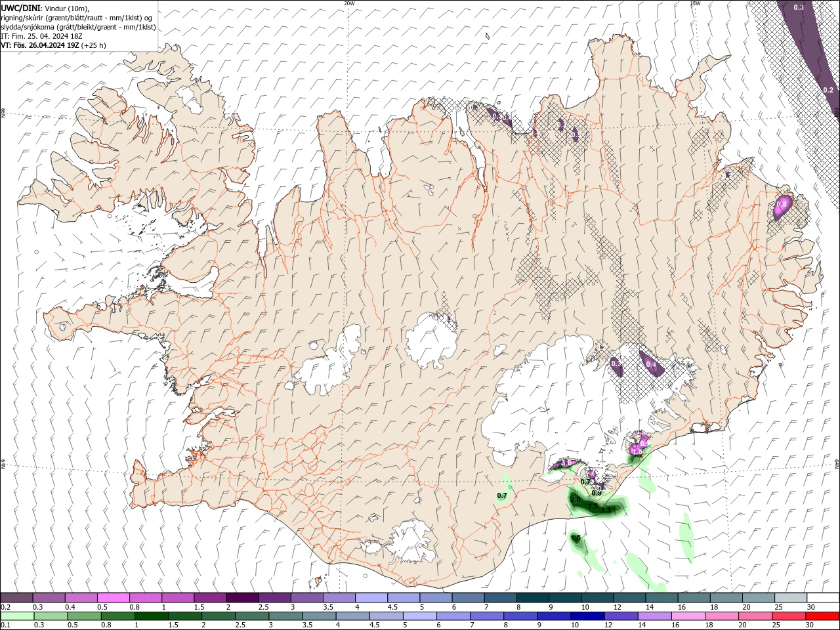Screen dimensions: 840x630
Task: Click the upper-row legend swatch starting at 3.5
Action: click(x=339, y=597)
